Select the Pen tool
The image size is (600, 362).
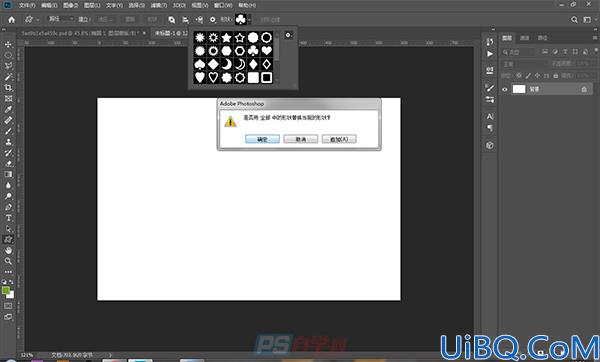[8, 207]
